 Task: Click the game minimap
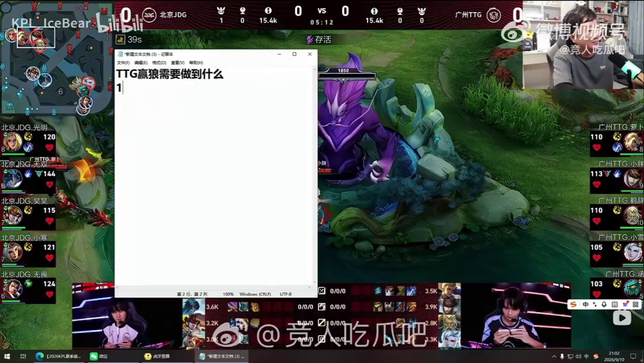click(x=57, y=58)
